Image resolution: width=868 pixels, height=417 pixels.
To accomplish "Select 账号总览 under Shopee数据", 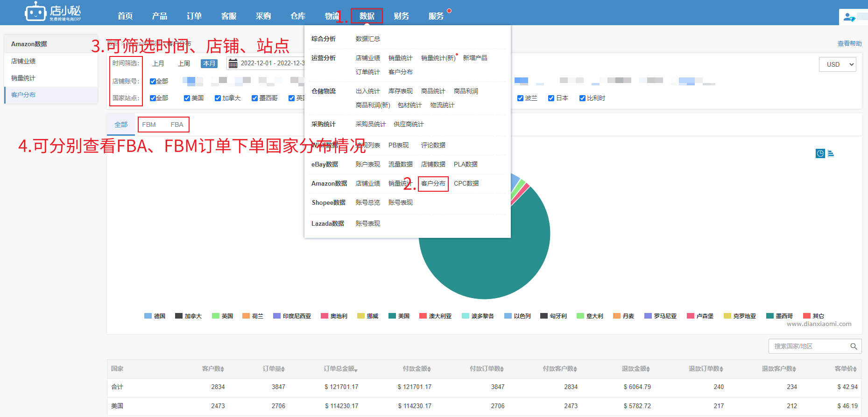I will 368,202.
